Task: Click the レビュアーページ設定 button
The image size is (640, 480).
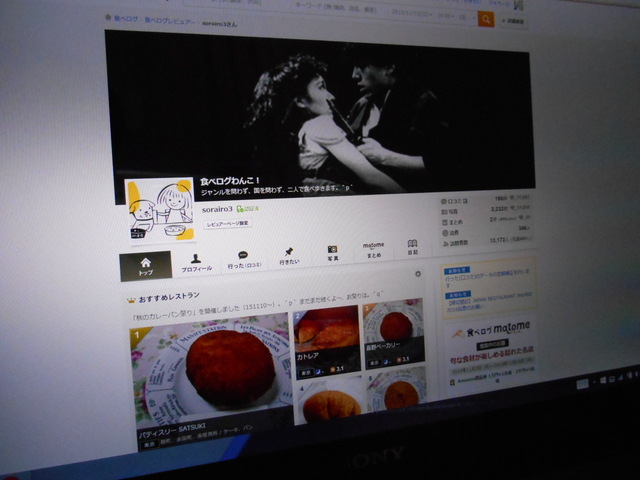Action: (x=228, y=225)
